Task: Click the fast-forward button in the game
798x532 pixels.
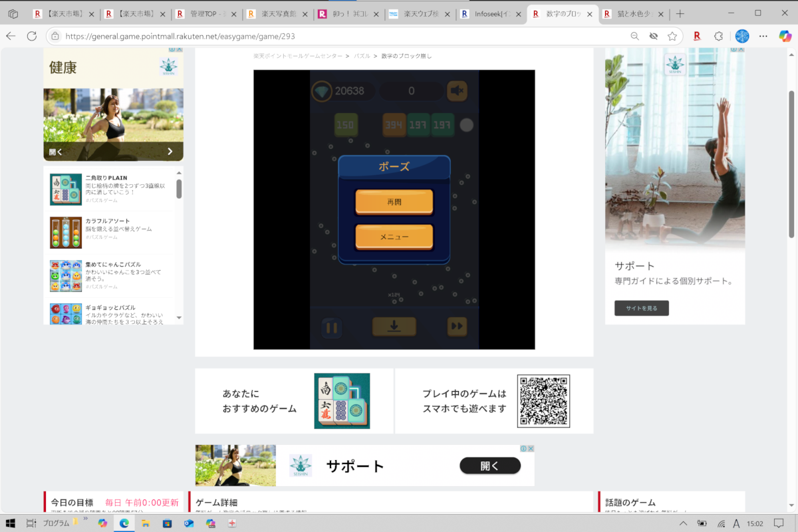Action: [457, 327]
